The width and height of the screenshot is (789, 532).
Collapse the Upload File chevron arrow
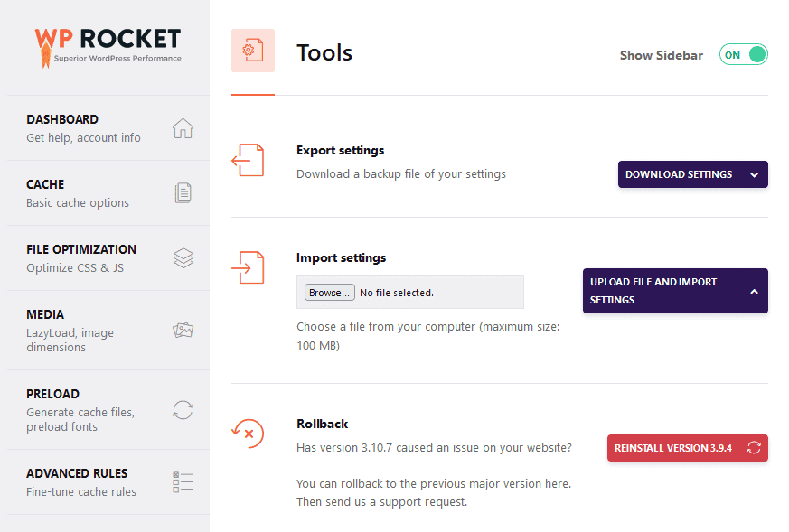(755, 291)
